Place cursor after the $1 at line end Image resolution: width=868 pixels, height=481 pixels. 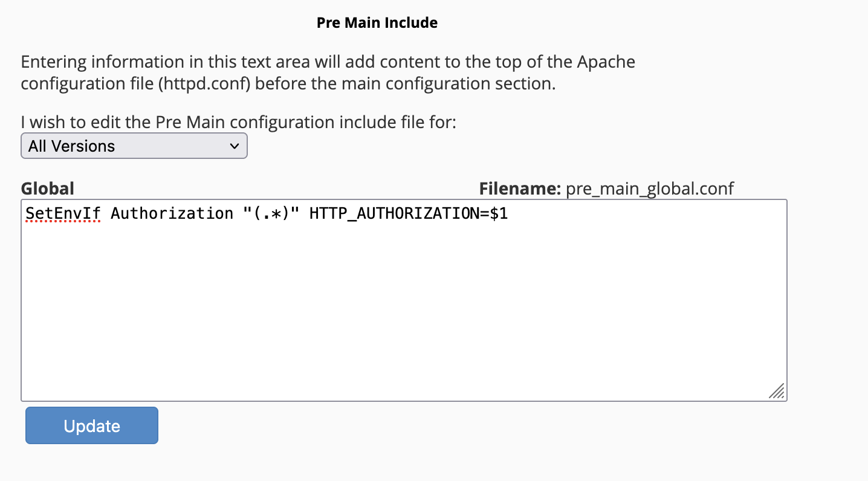[510, 213]
